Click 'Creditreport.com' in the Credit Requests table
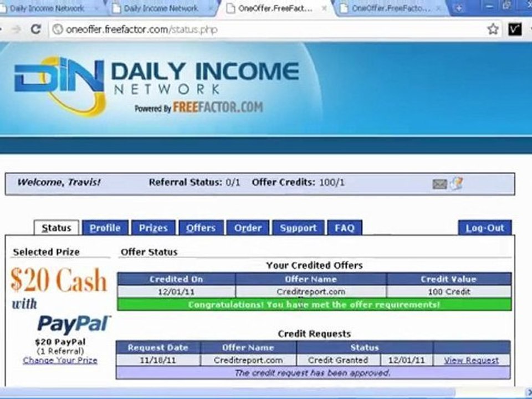The width and height of the screenshot is (532, 399). [248, 360]
